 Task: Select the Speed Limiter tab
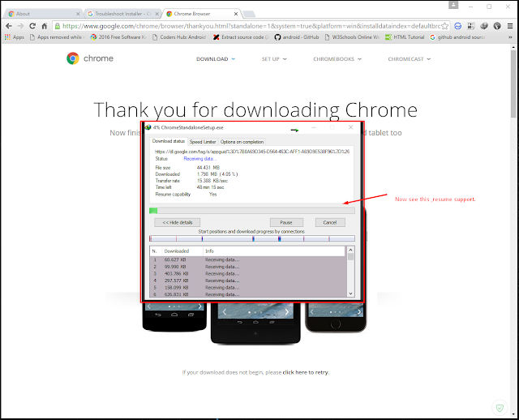tap(202, 142)
